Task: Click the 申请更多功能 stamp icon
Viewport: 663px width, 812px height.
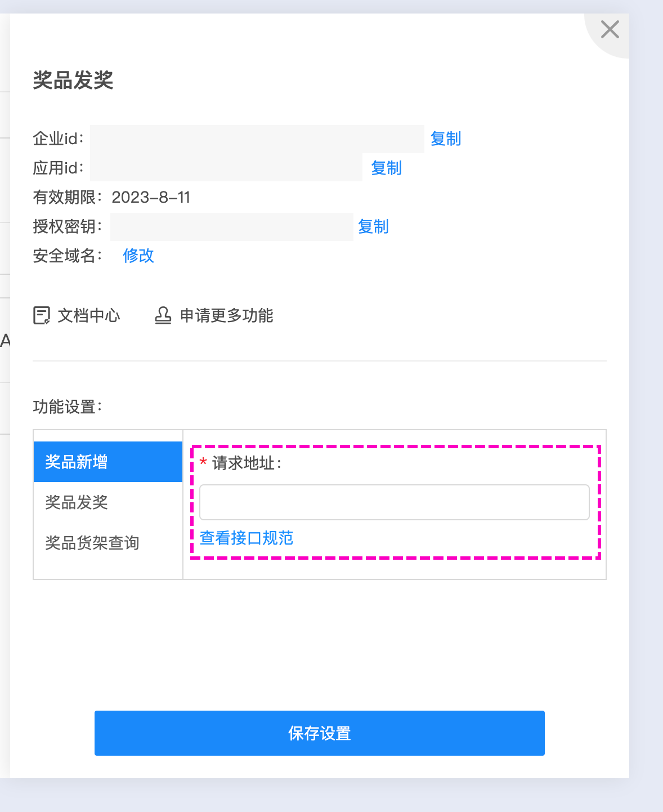Action: 163,315
